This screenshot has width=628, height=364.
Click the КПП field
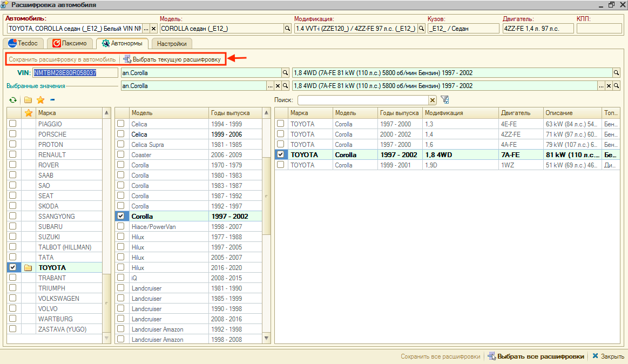[x=599, y=29]
